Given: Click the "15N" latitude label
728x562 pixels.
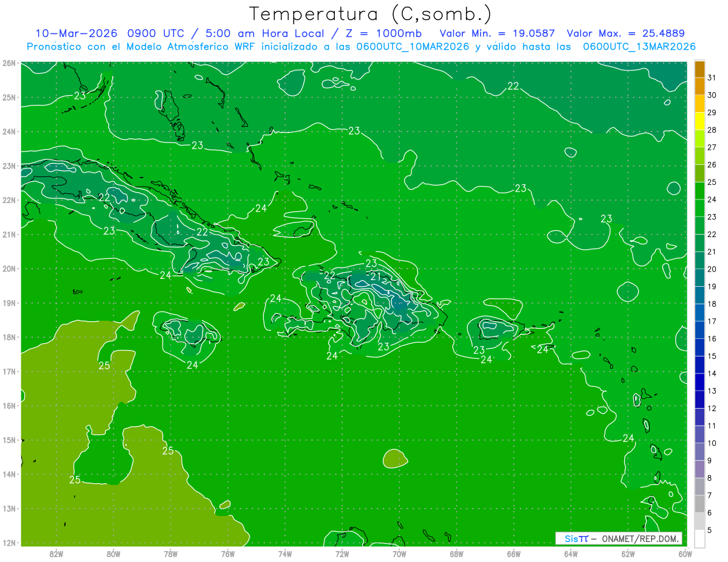Looking at the screenshot, I should [8, 440].
